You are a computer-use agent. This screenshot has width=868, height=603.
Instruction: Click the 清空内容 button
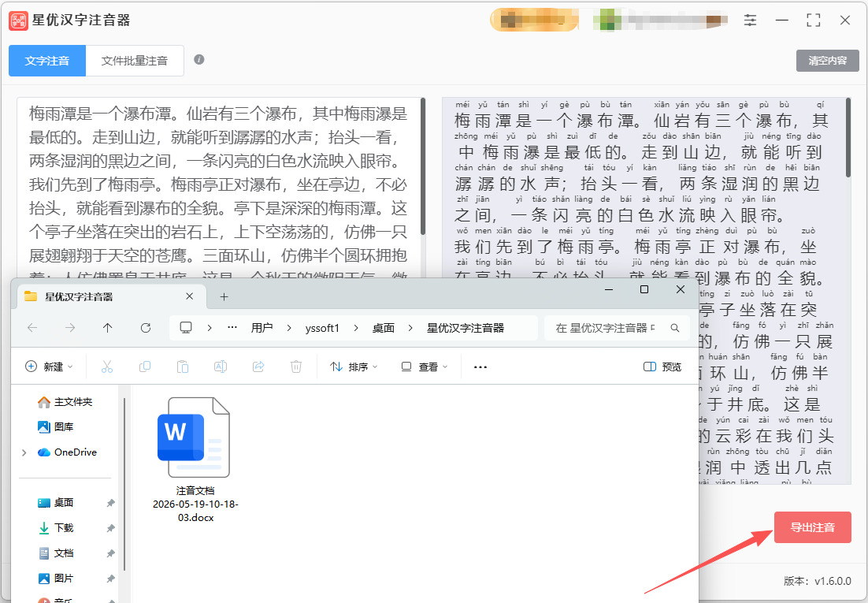click(828, 61)
